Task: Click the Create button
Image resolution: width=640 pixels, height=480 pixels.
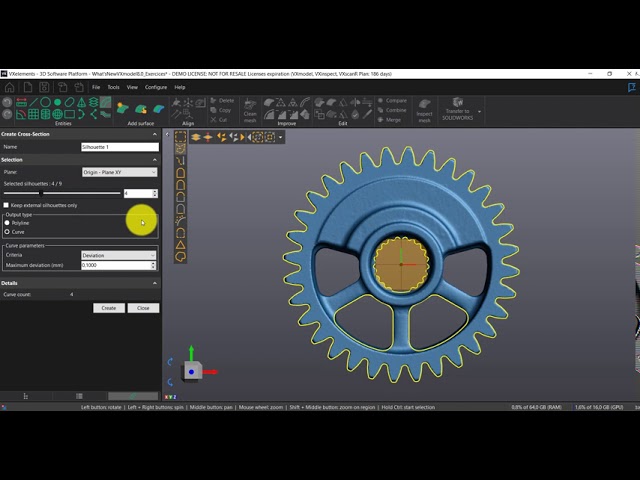Action: [x=109, y=308]
